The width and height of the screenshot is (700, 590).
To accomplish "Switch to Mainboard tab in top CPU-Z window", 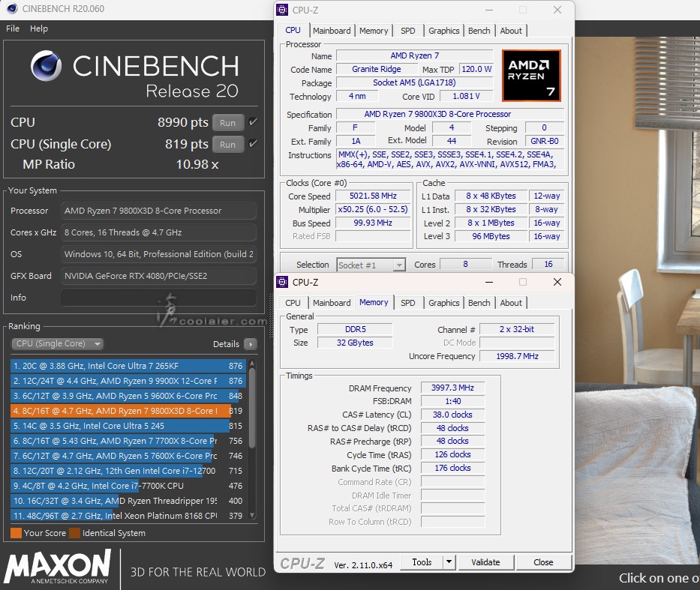I will [x=332, y=31].
